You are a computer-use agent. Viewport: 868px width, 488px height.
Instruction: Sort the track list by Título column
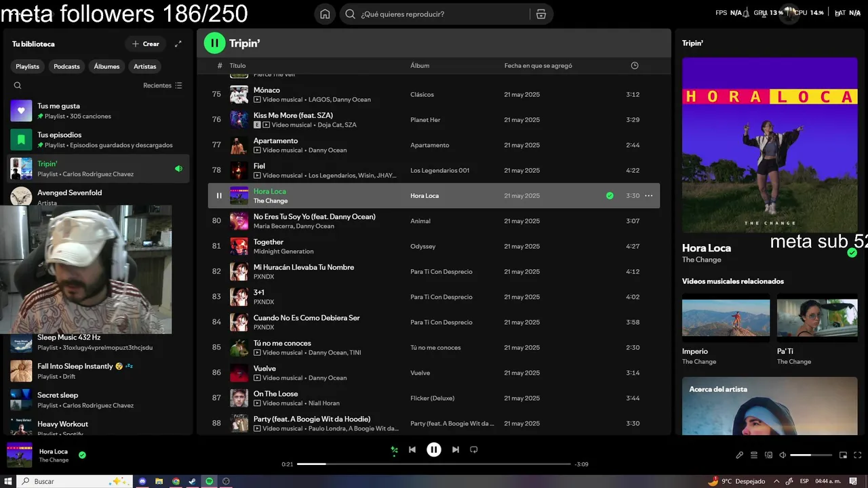tap(237, 66)
